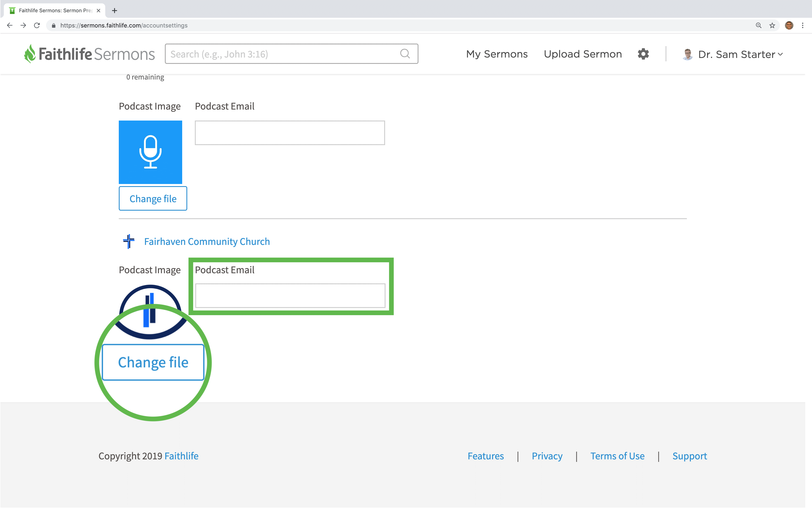Click the lock icon in the address bar
Viewport: 812px width, 508px height.
(x=53, y=26)
